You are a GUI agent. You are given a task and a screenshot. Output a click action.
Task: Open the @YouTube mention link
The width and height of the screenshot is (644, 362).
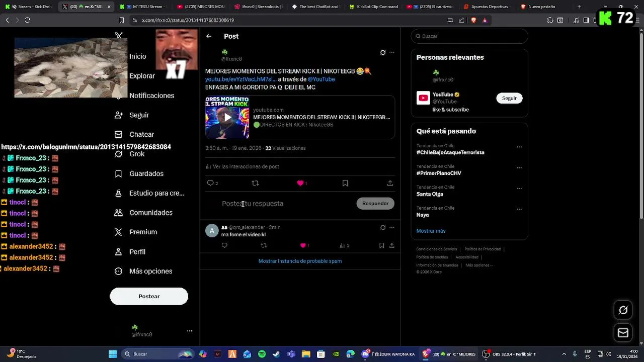[321, 79]
